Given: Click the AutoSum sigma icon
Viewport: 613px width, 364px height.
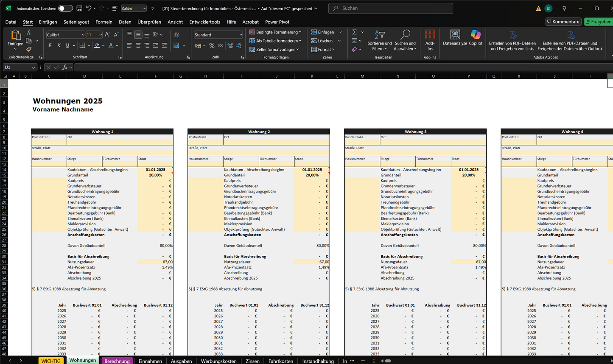Looking at the screenshot, I should 354,32.
